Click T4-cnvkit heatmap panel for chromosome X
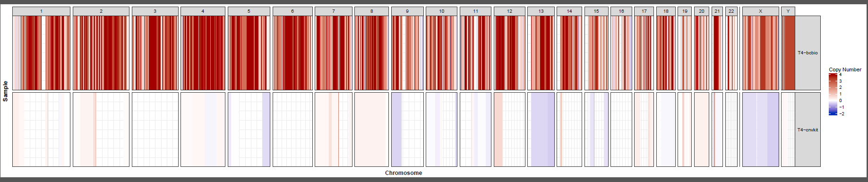868x182 pixels. 761,130
